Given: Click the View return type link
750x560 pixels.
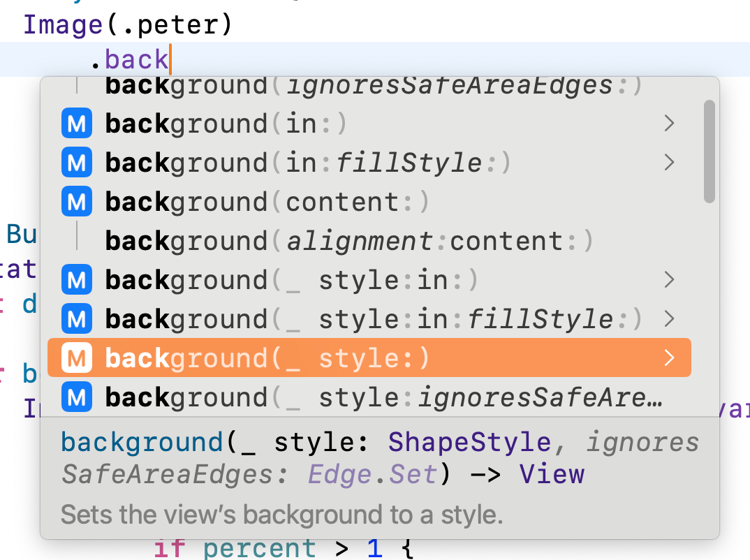Looking at the screenshot, I should point(552,474).
